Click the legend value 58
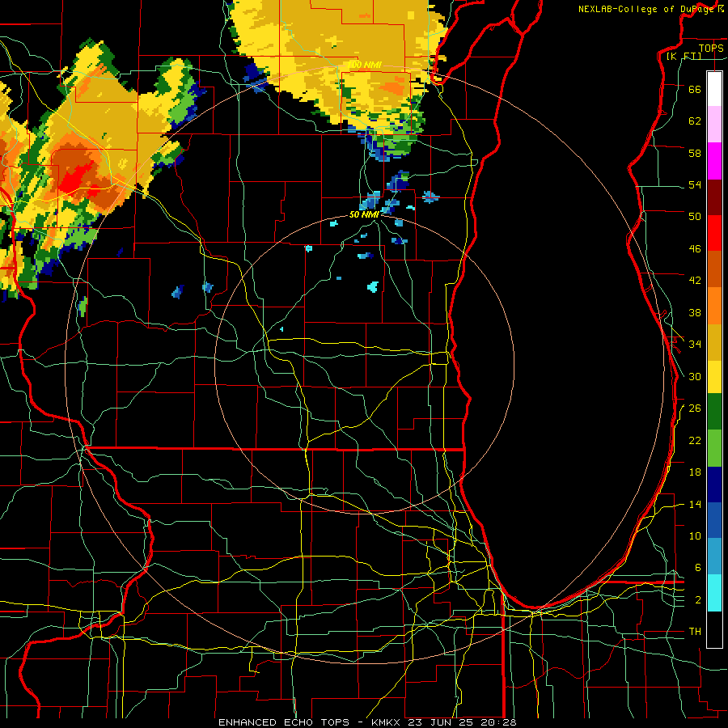The image size is (728, 728). pyautogui.click(x=695, y=153)
